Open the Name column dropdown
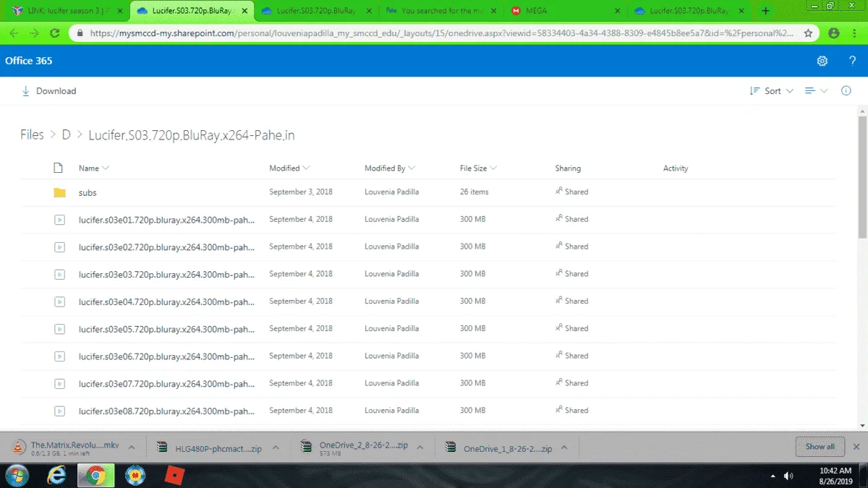The height and width of the screenshot is (488, 868). pyautogui.click(x=106, y=168)
